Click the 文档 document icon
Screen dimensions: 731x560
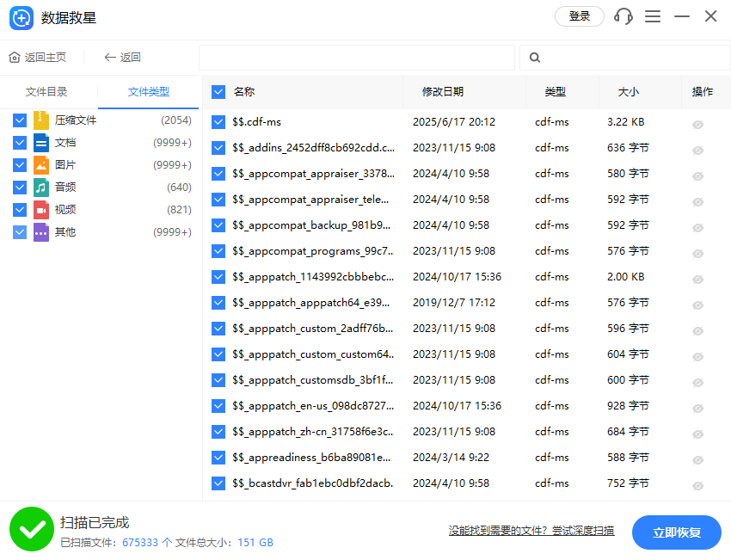pyautogui.click(x=41, y=143)
